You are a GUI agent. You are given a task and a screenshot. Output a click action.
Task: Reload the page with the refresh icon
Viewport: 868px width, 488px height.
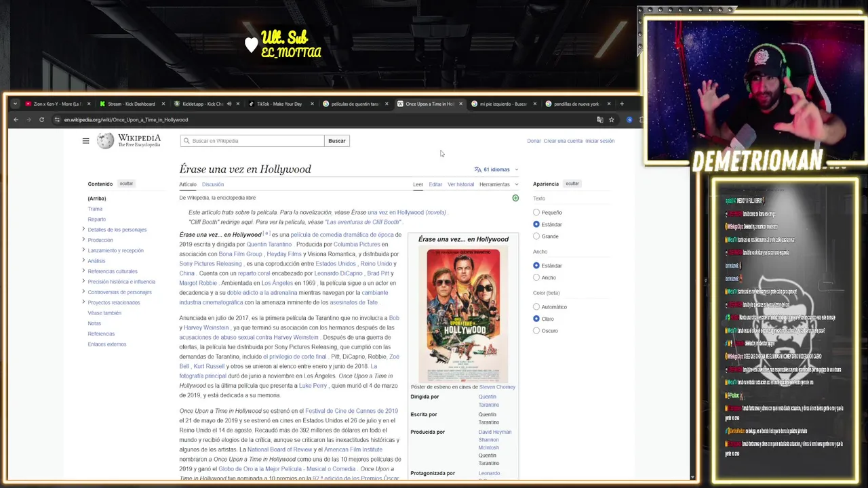point(41,120)
